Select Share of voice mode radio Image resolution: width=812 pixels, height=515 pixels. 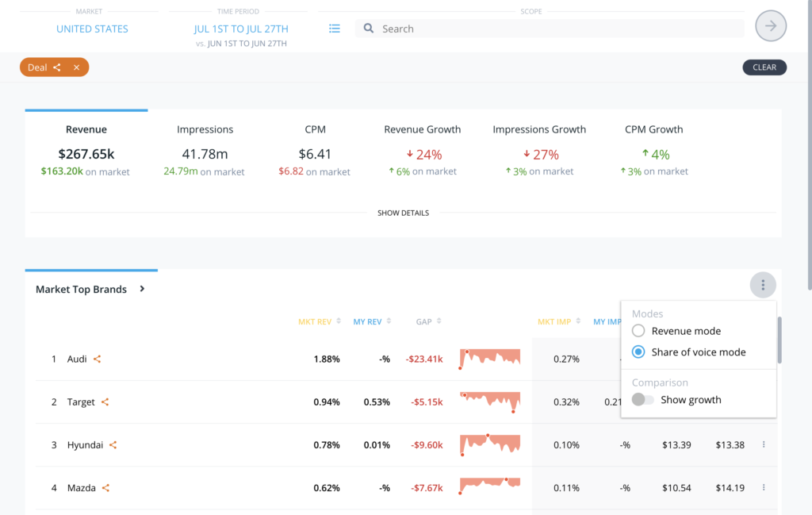(x=638, y=352)
